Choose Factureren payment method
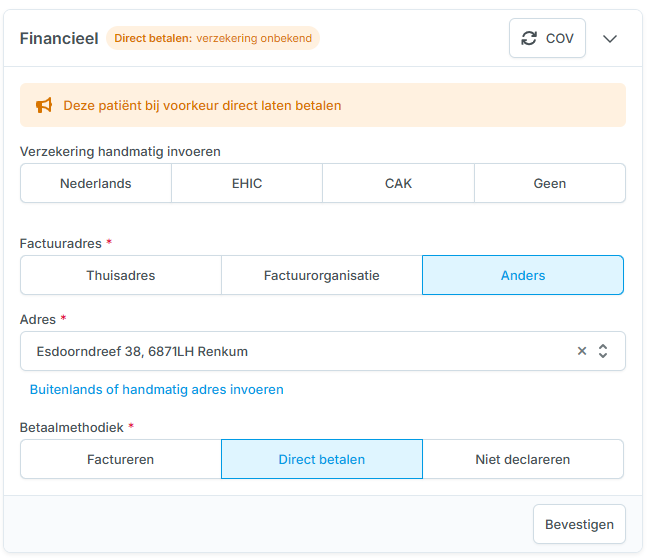The image size is (648, 558). (x=121, y=460)
